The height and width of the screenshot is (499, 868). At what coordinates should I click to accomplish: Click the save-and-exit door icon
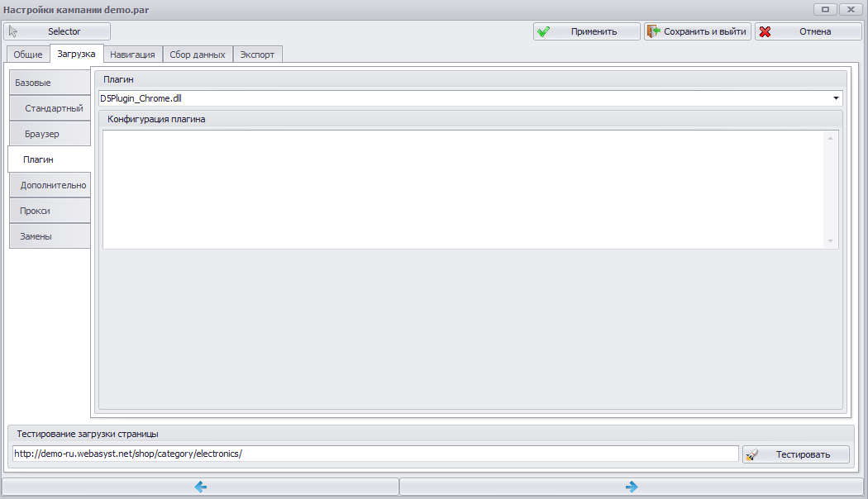click(x=654, y=31)
